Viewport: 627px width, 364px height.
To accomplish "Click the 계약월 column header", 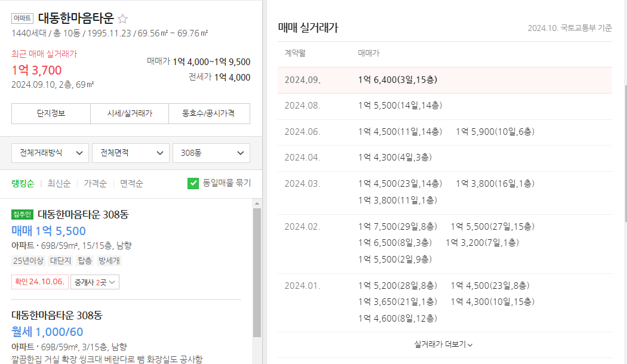I will coord(295,53).
